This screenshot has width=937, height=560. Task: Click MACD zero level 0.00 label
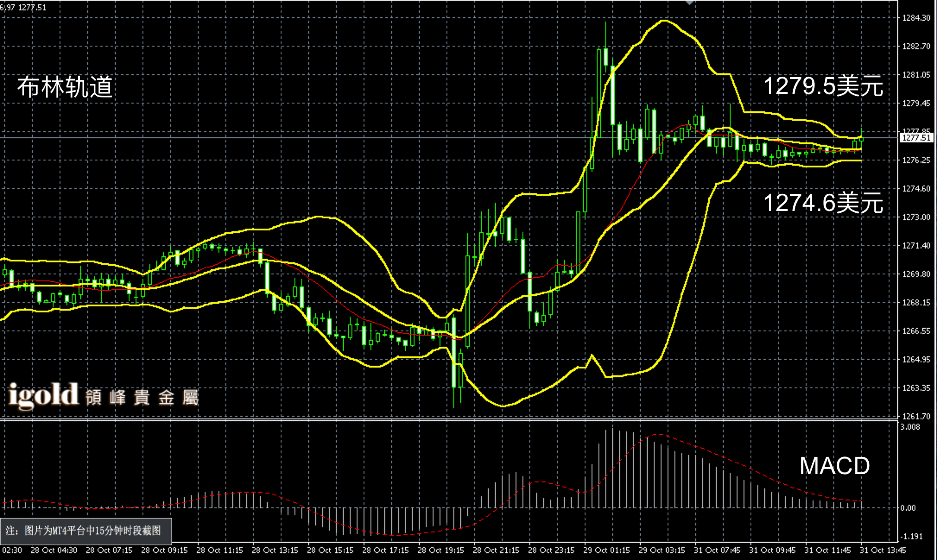[908, 508]
